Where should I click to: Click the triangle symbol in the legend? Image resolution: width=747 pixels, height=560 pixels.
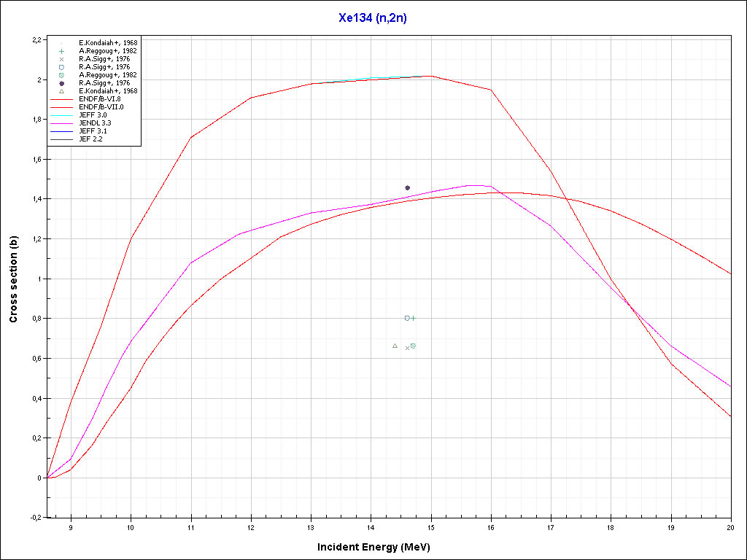62,91
